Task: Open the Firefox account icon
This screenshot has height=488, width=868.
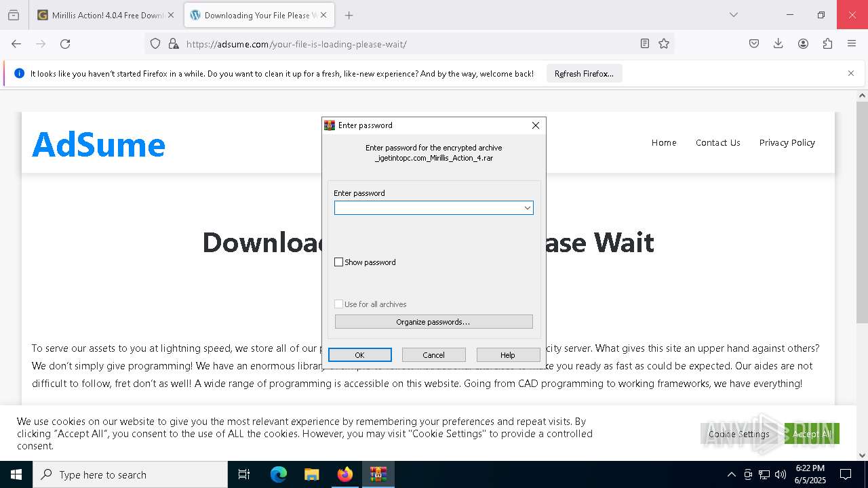Action: click(803, 44)
